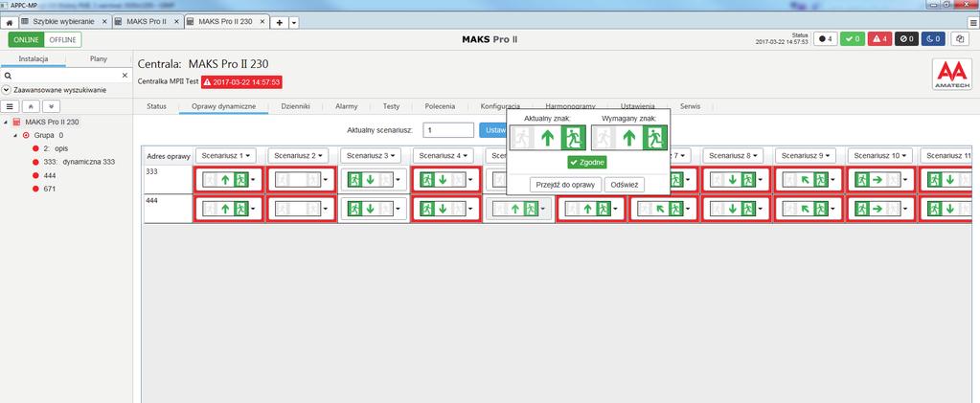Screen dimensions: 980x403
Task: Open the Serwis tab
Action: pos(690,106)
